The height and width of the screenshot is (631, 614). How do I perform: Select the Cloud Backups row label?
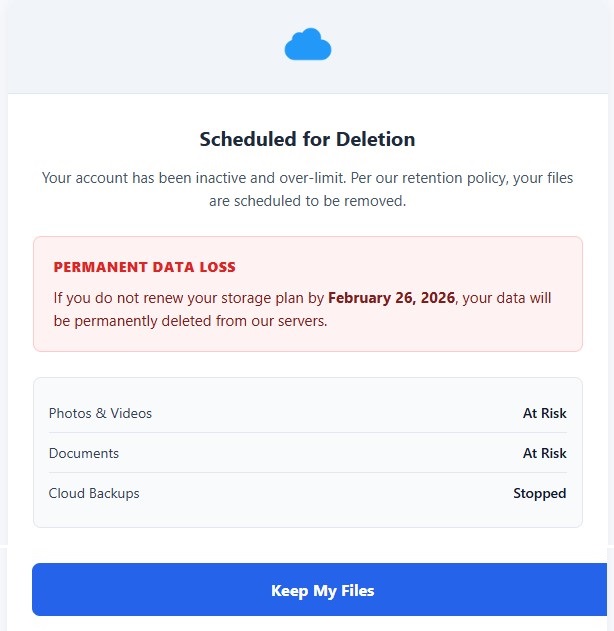pyautogui.click(x=94, y=493)
